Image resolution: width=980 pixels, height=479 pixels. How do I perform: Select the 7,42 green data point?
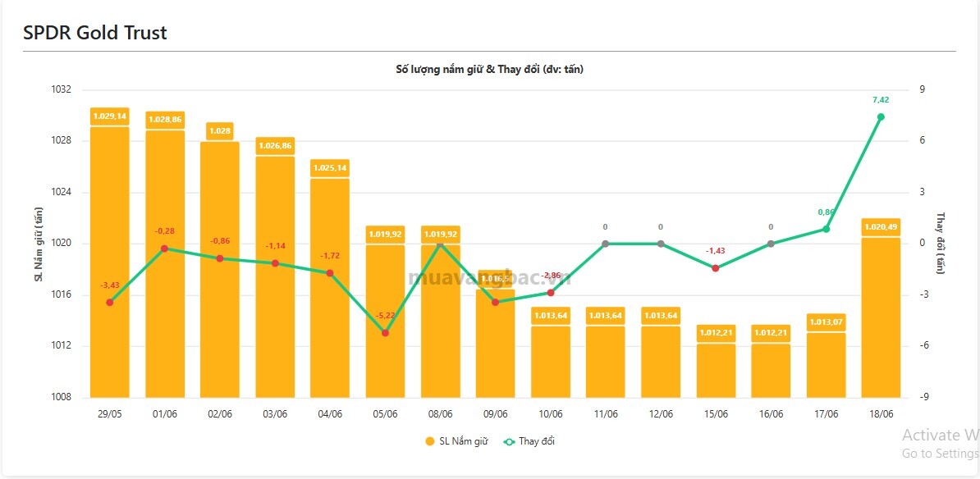click(x=881, y=116)
